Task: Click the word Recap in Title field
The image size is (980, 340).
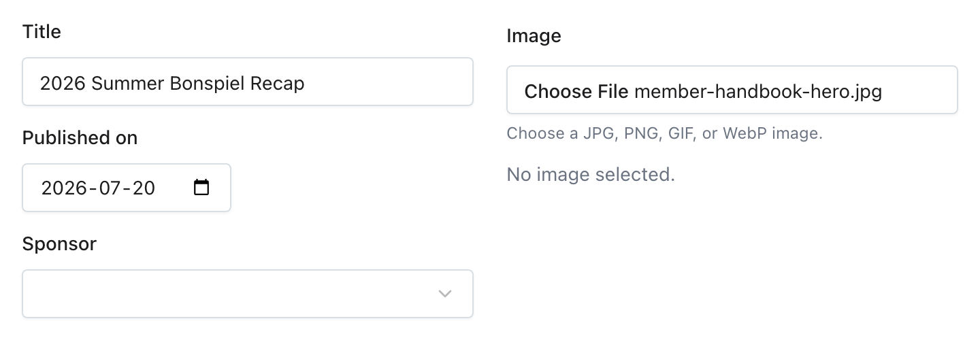Action: (278, 83)
